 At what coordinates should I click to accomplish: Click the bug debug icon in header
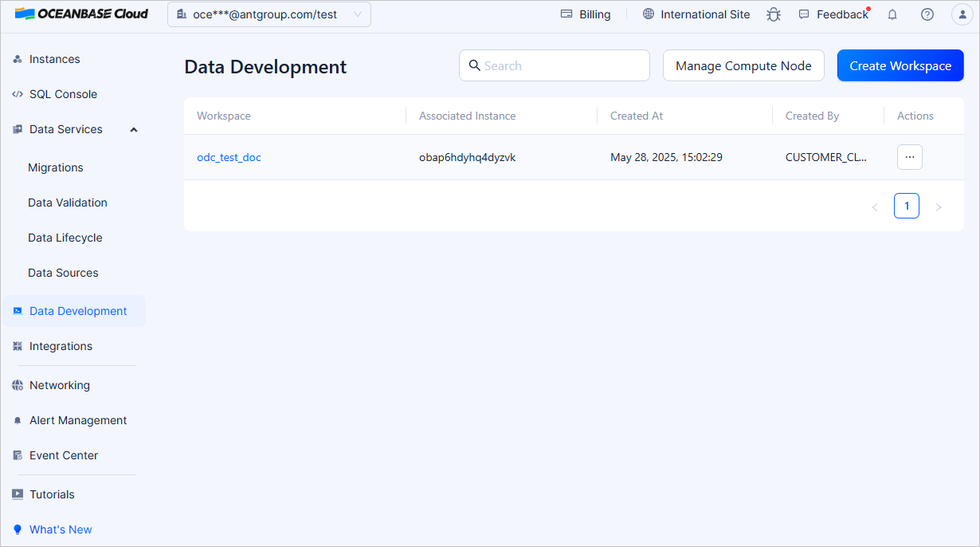pos(773,14)
